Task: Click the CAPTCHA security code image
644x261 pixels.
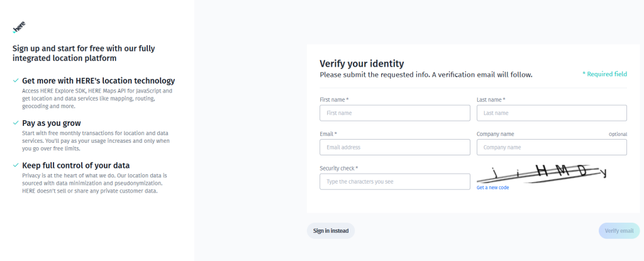Action: pos(541,172)
